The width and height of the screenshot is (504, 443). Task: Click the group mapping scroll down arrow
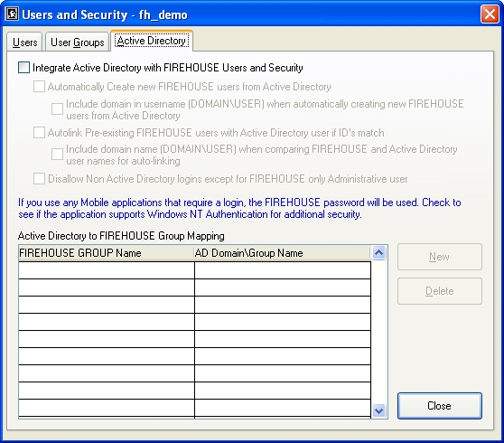coord(379,410)
